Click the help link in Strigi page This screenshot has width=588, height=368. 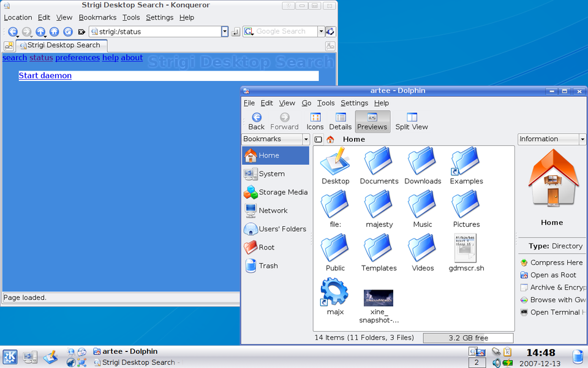[x=110, y=58]
